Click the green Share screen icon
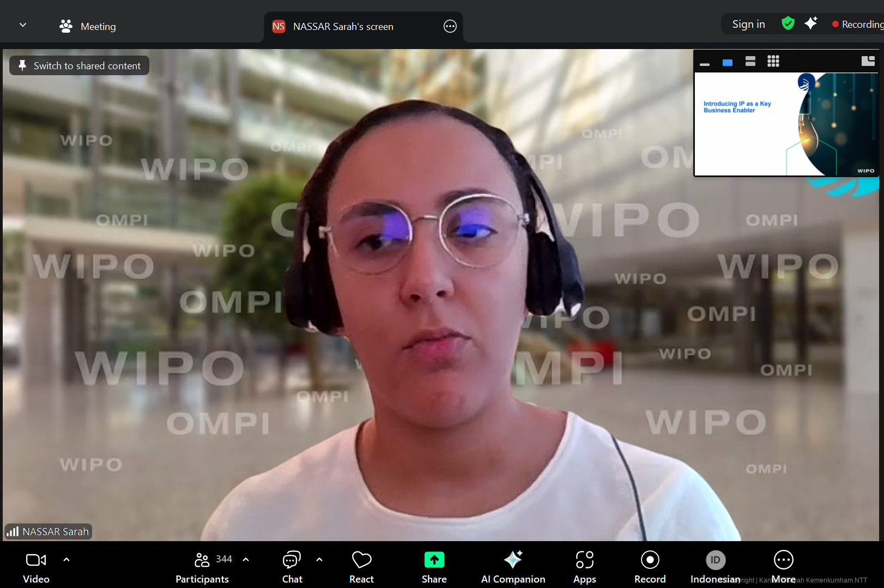Screen dimensions: 884x588 click(434, 560)
